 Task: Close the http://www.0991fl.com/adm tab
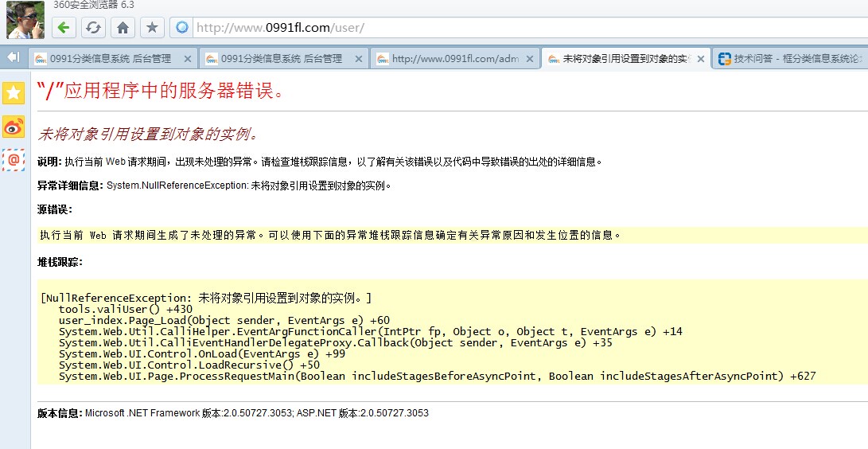point(531,59)
